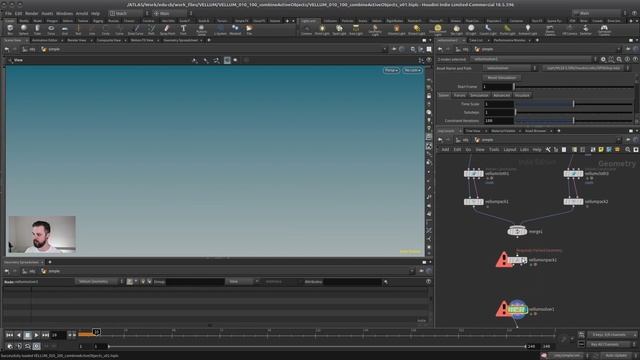Image resolution: width=640 pixels, height=360 pixels.
Task: Click the Play forward button
Action: pos(36,335)
